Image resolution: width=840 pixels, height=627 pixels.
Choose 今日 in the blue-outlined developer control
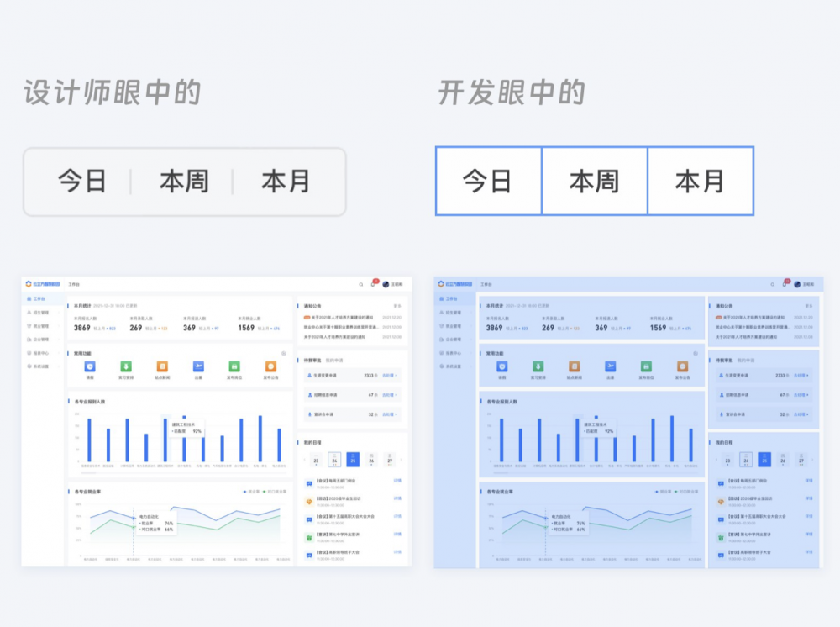[x=487, y=181]
